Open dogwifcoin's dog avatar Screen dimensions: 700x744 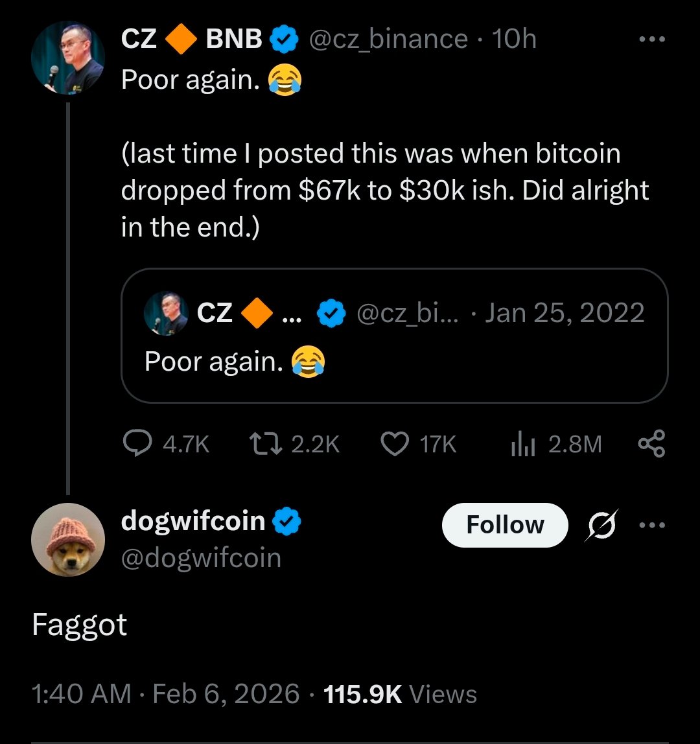coord(68,539)
